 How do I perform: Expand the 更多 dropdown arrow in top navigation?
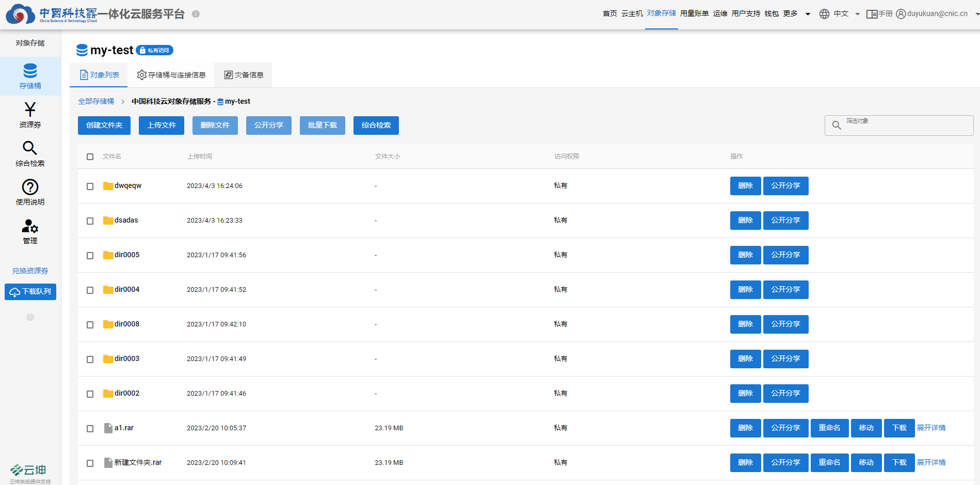tap(808, 14)
